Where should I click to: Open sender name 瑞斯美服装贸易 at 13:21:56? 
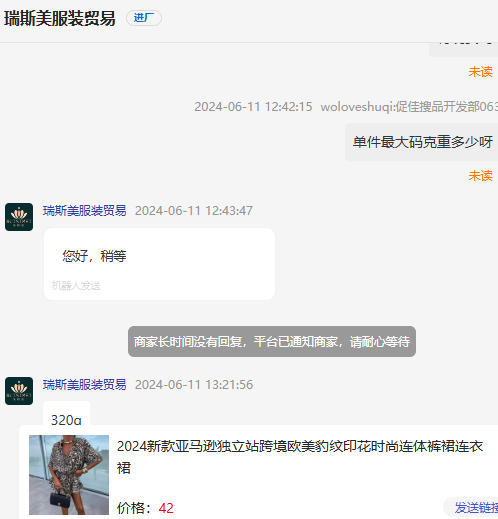[x=85, y=385]
